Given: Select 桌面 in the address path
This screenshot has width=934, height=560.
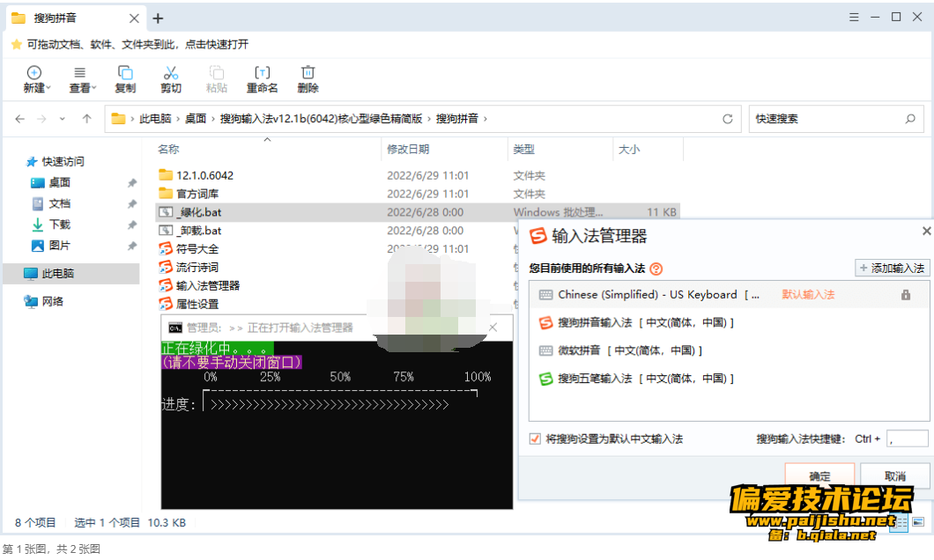Looking at the screenshot, I should 196,119.
